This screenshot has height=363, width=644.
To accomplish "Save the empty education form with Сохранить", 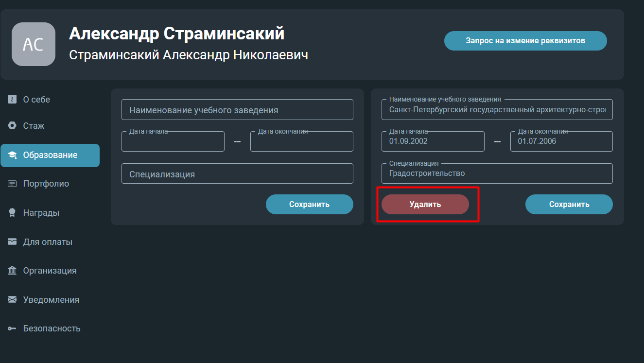I will [x=309, y=205].
